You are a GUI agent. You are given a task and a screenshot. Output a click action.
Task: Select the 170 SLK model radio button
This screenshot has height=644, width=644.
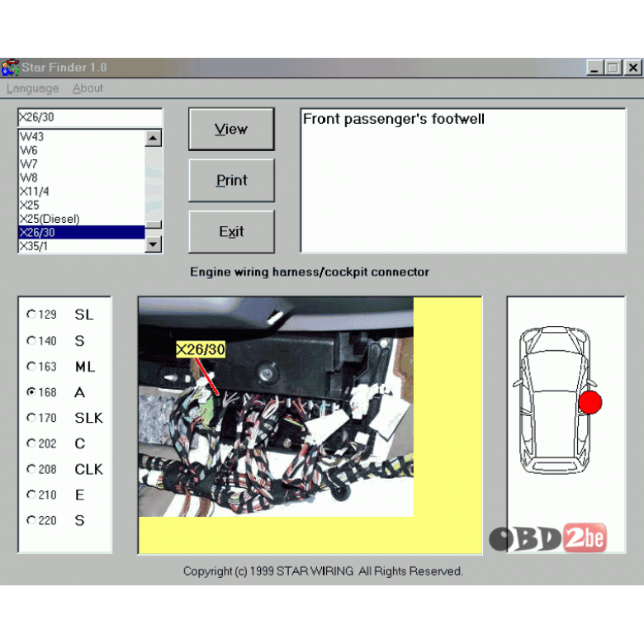31,418
